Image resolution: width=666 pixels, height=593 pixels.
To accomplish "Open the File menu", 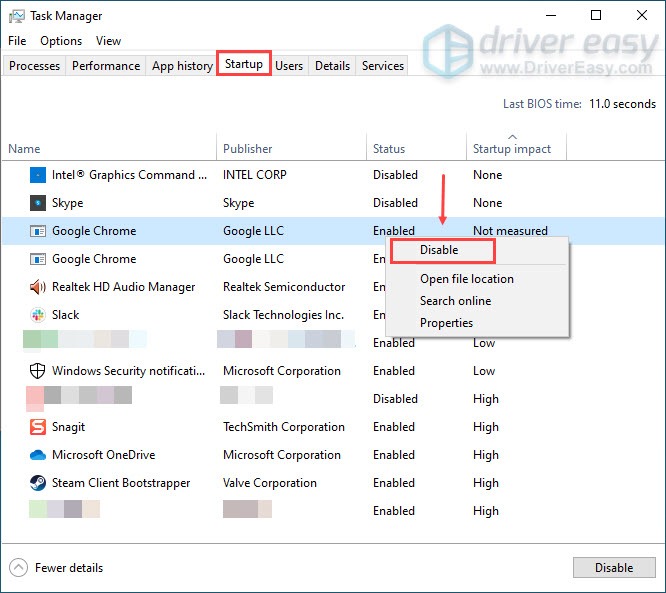I will pyautogui.click(x=17, y=41).
